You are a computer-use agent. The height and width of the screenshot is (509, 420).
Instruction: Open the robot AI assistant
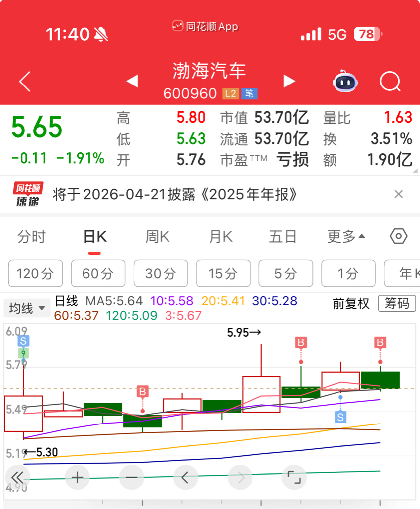[345, 81]
